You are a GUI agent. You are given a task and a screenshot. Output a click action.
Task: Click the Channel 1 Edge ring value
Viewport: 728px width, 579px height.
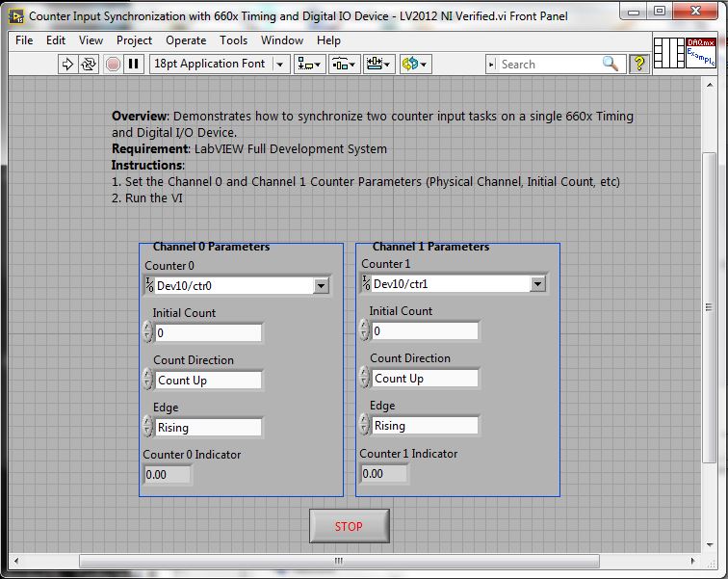pos(425,426)
